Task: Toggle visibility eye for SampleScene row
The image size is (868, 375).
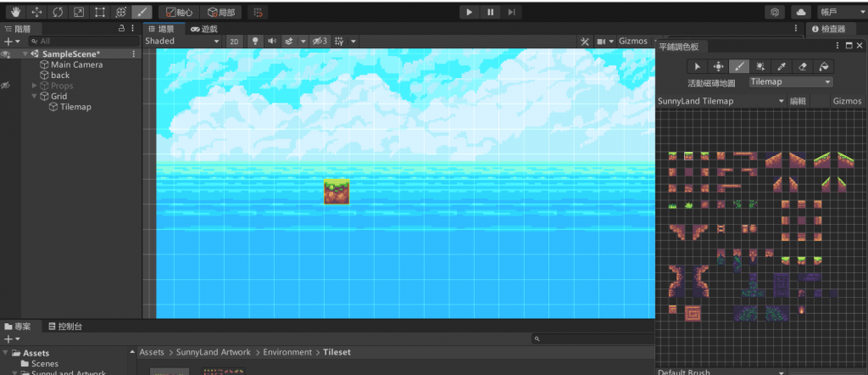Action: [x=6, y=53]
